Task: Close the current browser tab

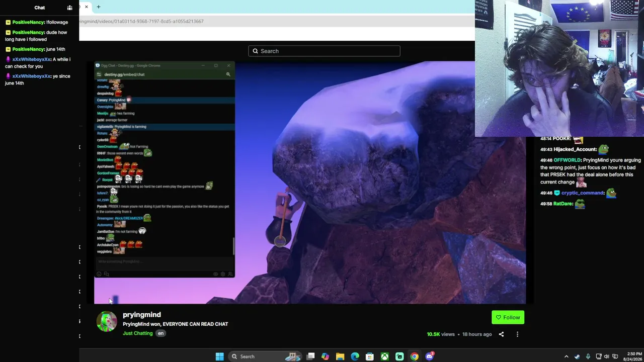Action: point(87,7)
